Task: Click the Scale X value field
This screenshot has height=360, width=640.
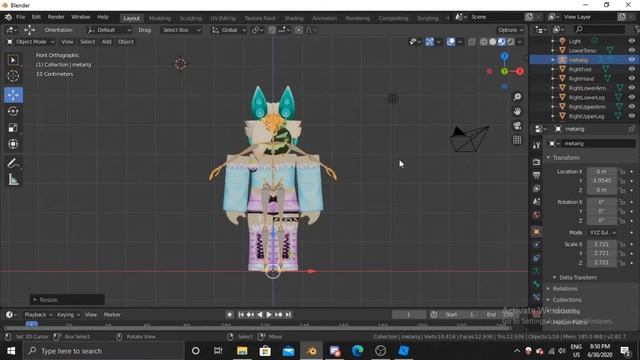Action: [602, 244]
